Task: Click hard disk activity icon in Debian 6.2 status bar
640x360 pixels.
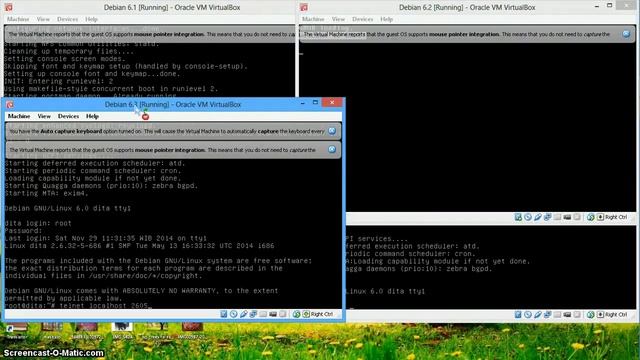Action: [518, 217]
